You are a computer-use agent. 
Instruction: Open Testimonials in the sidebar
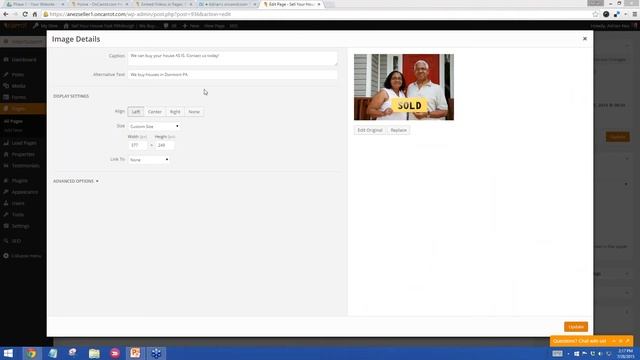[x=25, y=166]
